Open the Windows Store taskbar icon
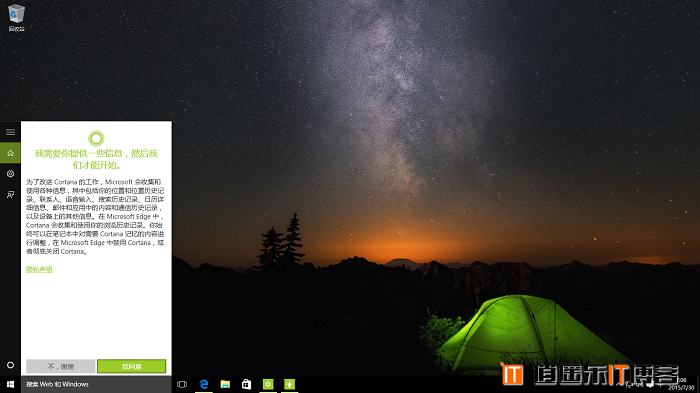 tap(246, 384)
